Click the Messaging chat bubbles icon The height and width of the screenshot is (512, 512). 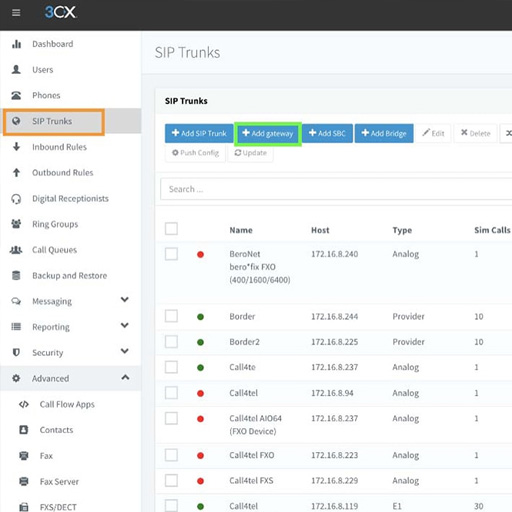coord(16,301)
